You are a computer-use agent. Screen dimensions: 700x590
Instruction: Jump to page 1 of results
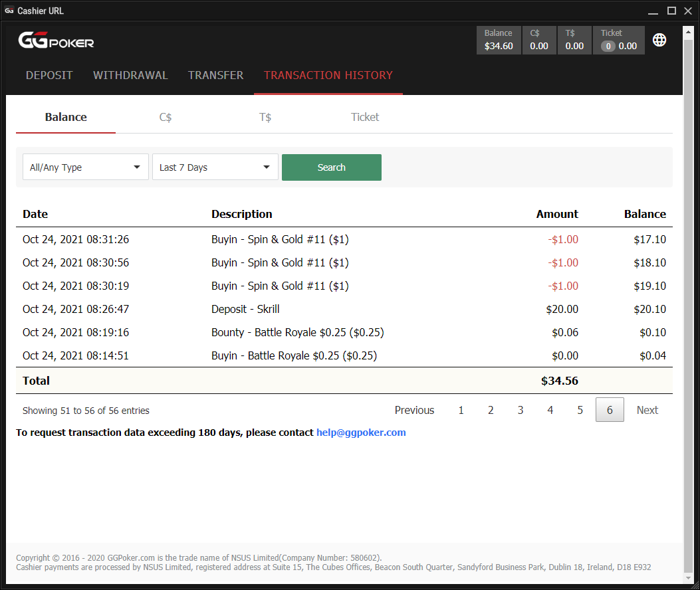[x=461, y=410]
